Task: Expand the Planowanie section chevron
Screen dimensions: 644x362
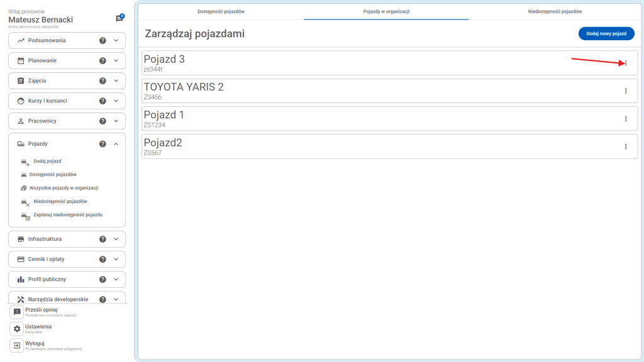Action: coord(116,61)
